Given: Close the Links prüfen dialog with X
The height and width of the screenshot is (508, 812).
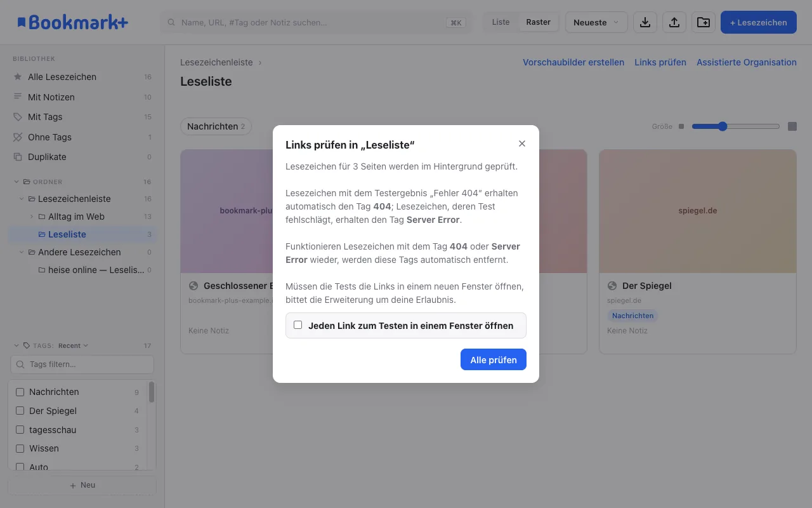Looking at the screenshot, I should point(522,144).
